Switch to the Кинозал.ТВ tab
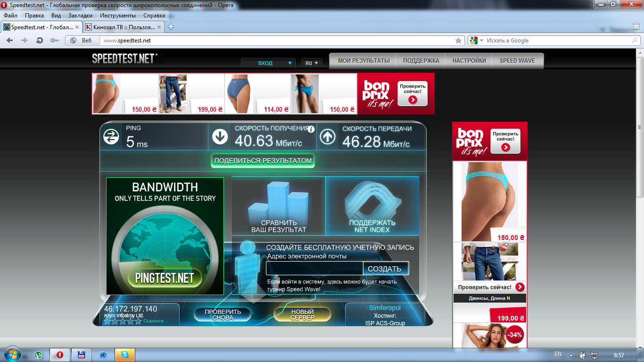644x362 pixels. 123,27
